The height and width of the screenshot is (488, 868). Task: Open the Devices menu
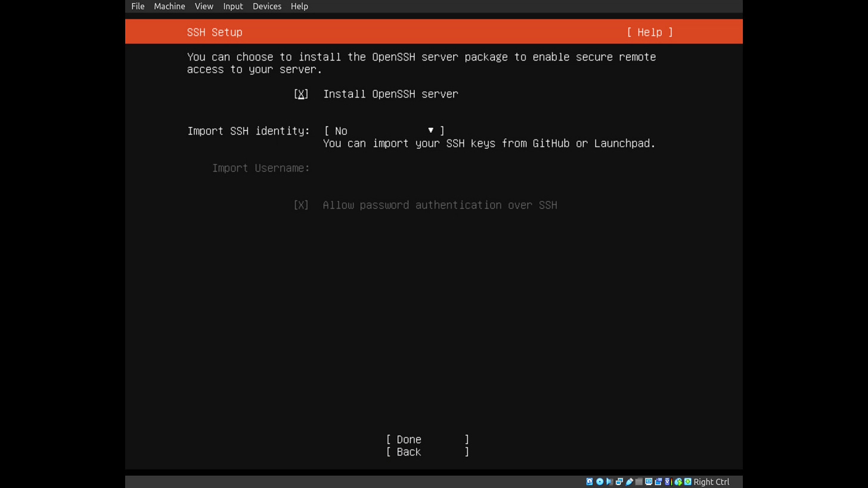(266, 6)
